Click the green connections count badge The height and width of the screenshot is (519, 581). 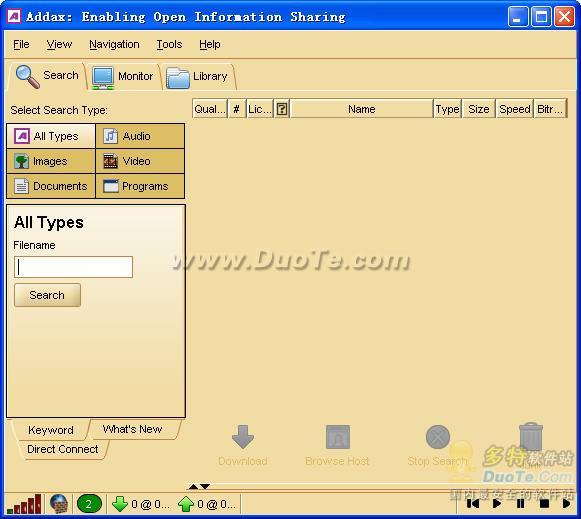tap(89, 504)
